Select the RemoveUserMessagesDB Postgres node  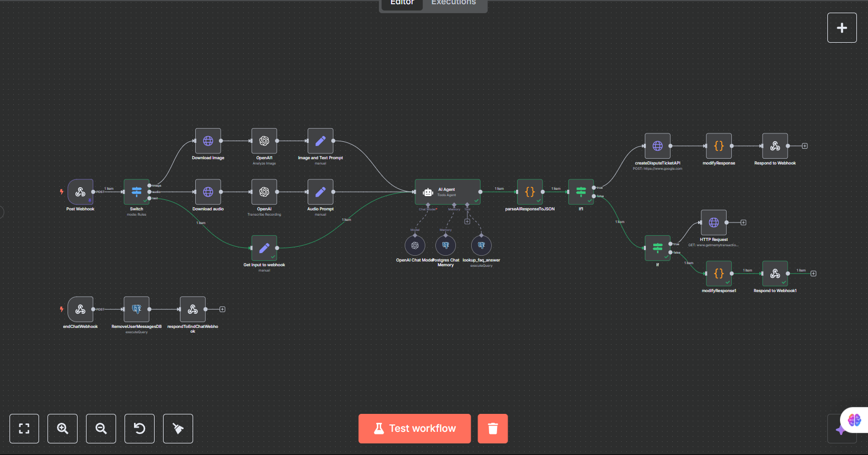137,309
